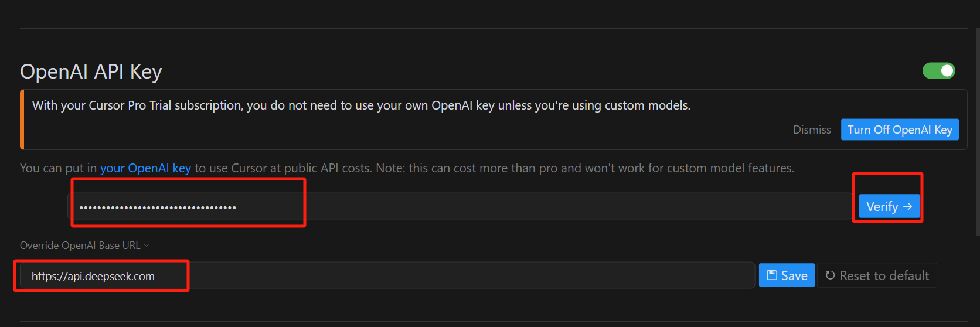
Task: Click the Cursor Pro Trial subscription message
Action: point(361,105)
